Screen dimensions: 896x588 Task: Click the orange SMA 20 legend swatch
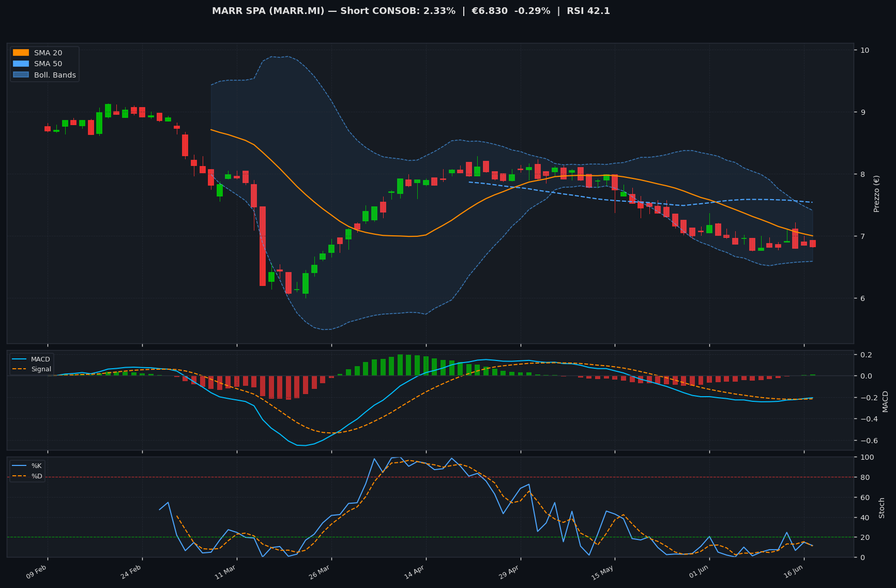21,53
